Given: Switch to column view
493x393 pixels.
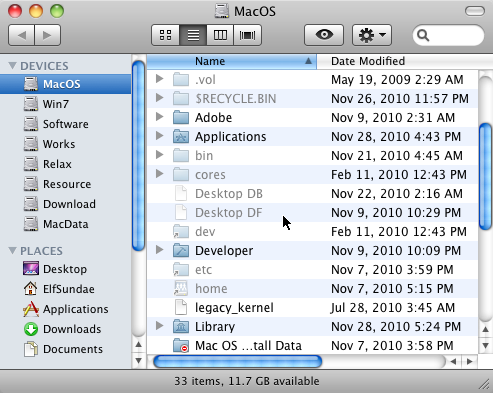Looking at the screenshot, I should pos(220,35).
